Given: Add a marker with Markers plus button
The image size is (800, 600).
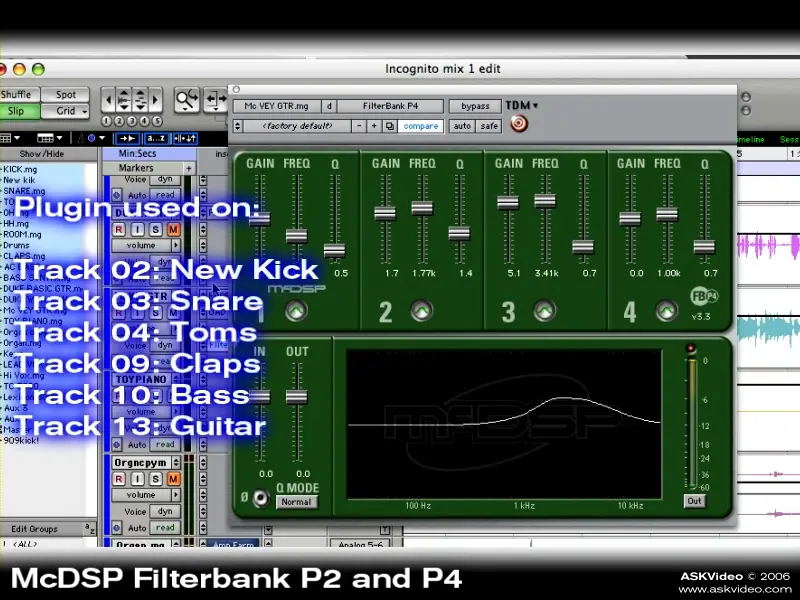Looking at the screenshot, I should [x=189, y=168].
